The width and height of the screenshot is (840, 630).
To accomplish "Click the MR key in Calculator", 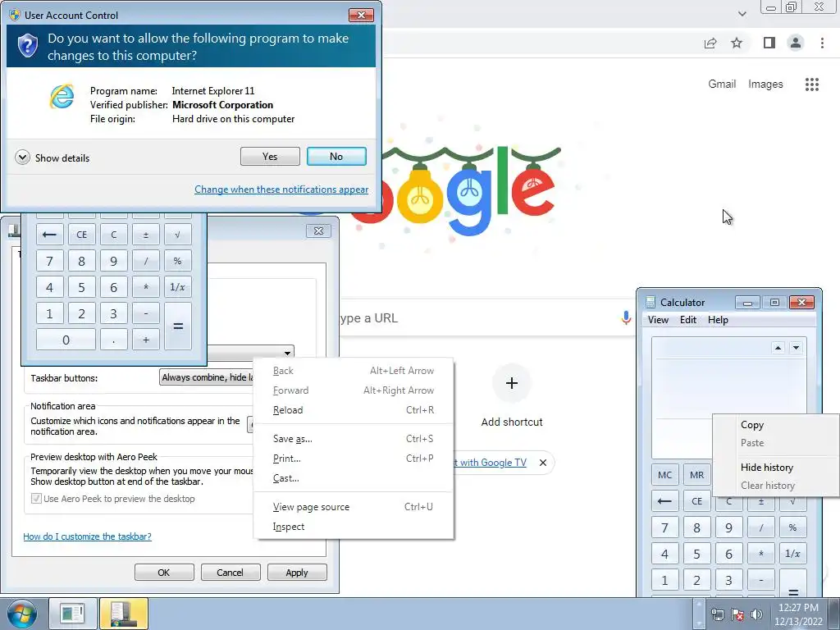I will tap(697, 475).
